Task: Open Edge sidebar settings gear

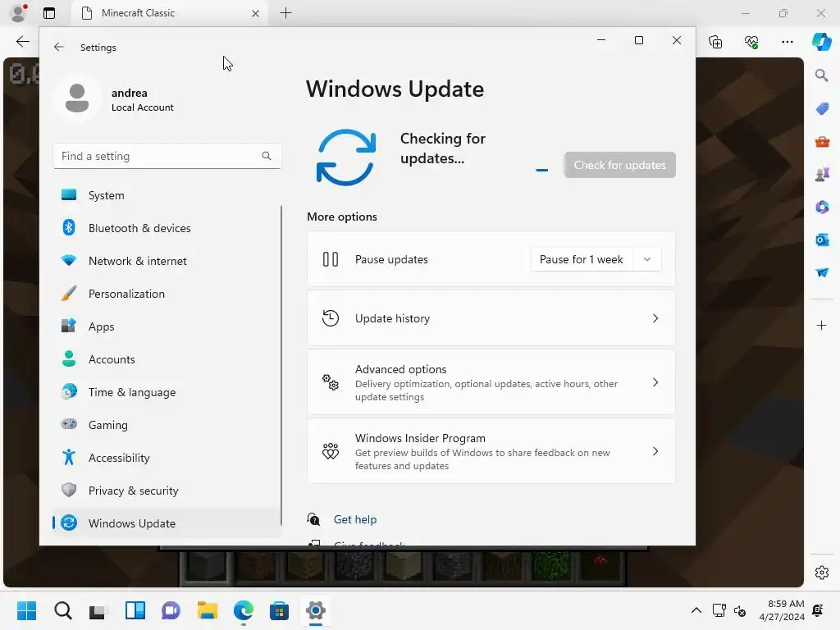Action: click(x=822, y=573)
